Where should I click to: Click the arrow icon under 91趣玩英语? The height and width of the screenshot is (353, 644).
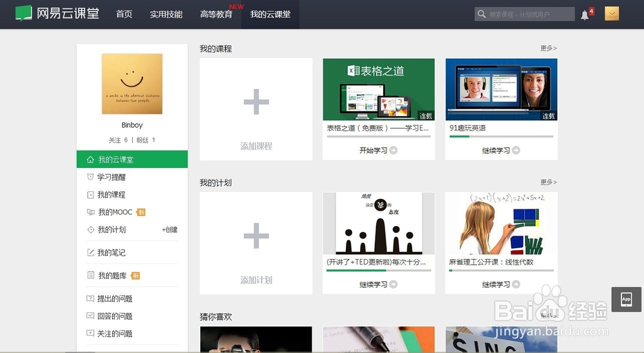(516, 150)
